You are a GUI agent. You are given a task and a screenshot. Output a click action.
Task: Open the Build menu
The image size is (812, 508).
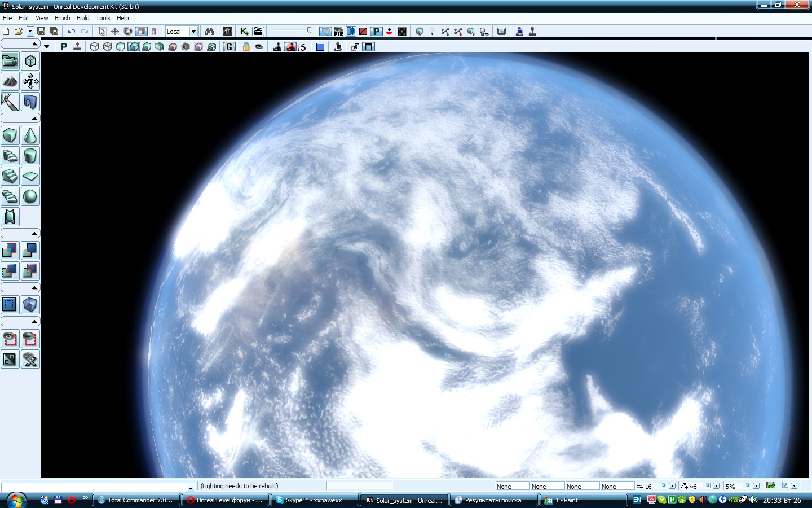coord(83,18)
